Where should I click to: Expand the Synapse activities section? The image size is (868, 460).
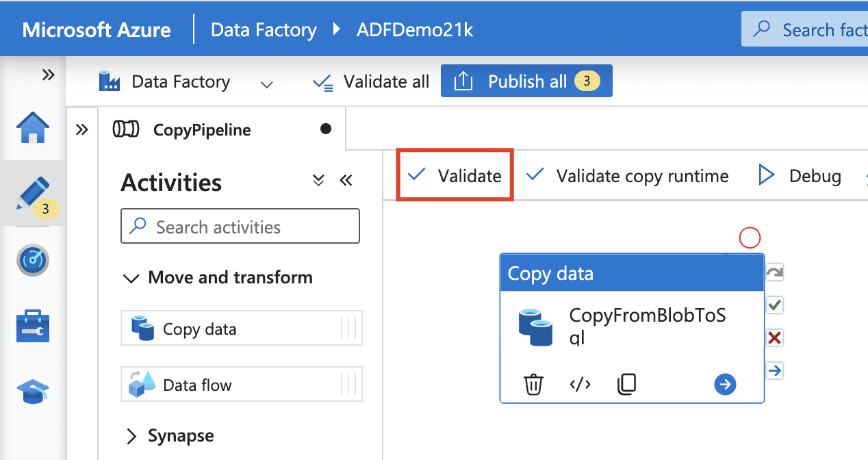click(x=130, y=436)
